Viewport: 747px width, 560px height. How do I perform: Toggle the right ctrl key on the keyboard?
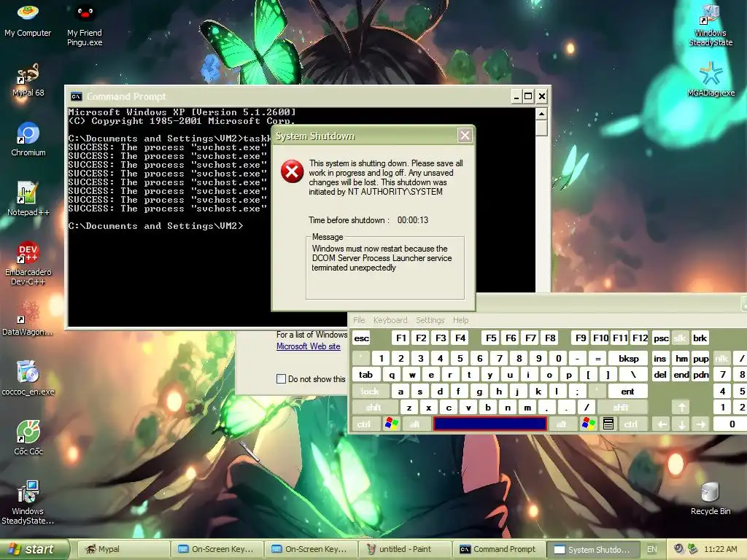click(x=631, y=424)
